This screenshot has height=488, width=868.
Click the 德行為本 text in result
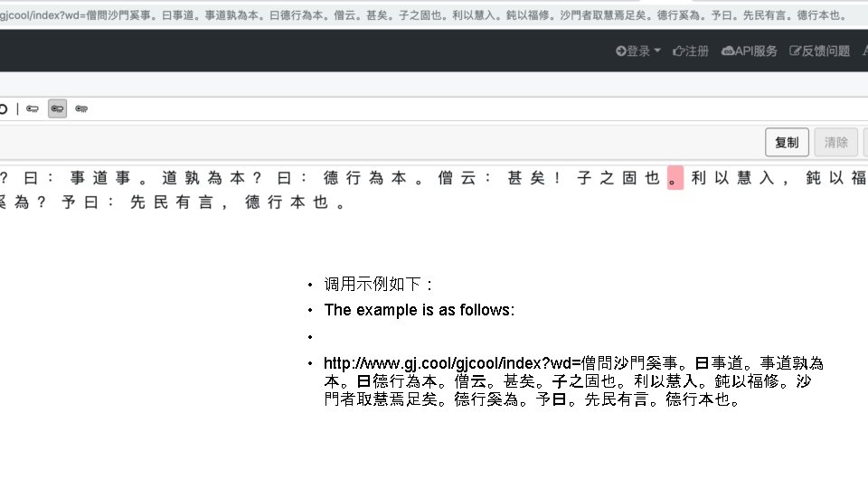pyautogui.click(x=365, y=178)
